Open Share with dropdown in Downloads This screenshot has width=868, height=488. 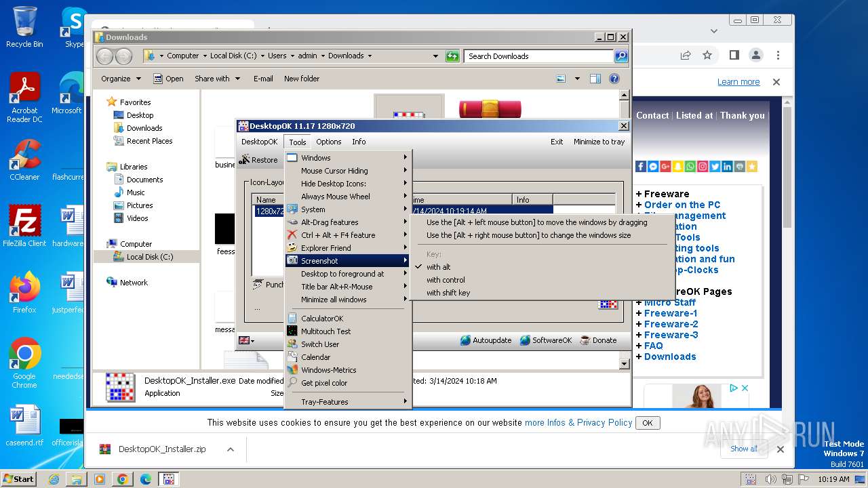click(x=217, y=79)
